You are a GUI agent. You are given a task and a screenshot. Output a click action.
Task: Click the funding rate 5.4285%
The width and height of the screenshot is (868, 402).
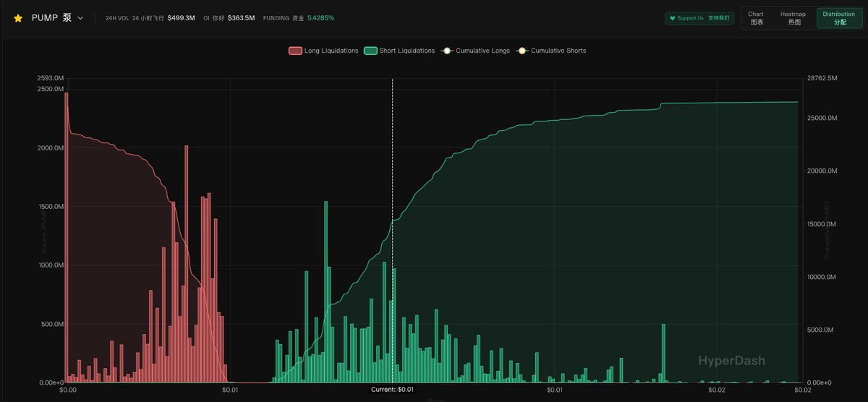pos(320,18)
